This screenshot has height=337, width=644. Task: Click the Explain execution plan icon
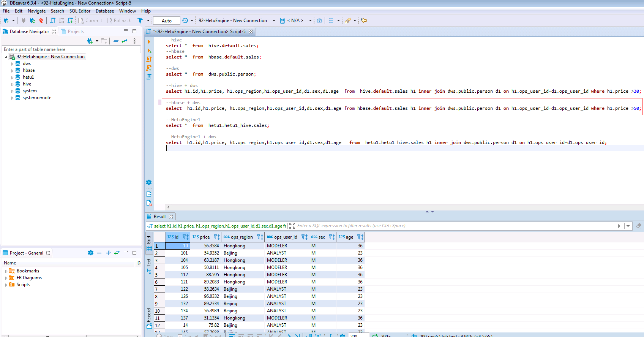point(149,77)
